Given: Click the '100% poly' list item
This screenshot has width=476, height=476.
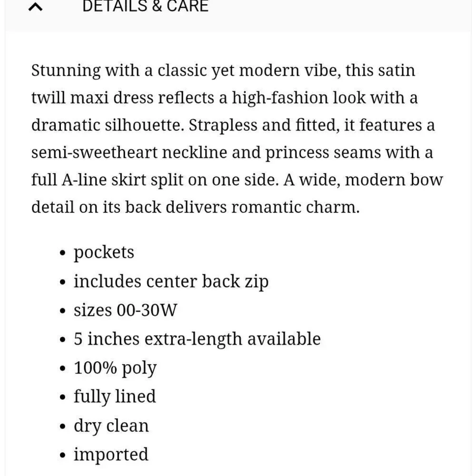Looking at the screenshot, I should pos(115,368).
